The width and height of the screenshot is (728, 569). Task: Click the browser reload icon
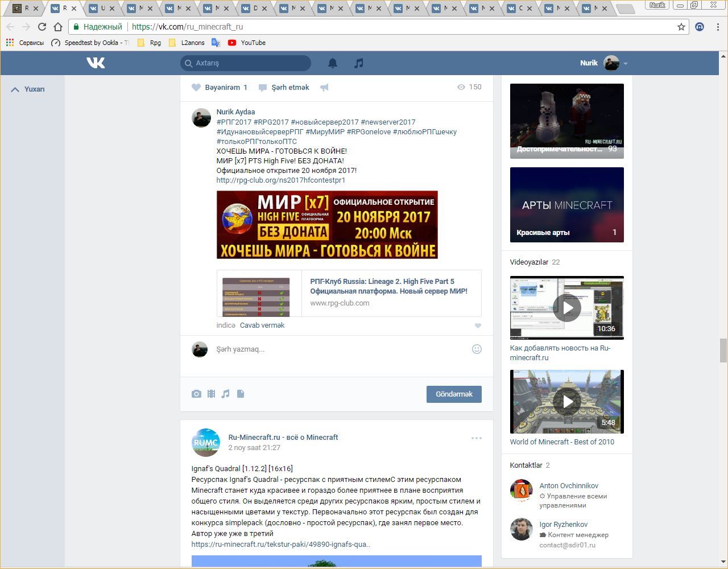[42, 27]
